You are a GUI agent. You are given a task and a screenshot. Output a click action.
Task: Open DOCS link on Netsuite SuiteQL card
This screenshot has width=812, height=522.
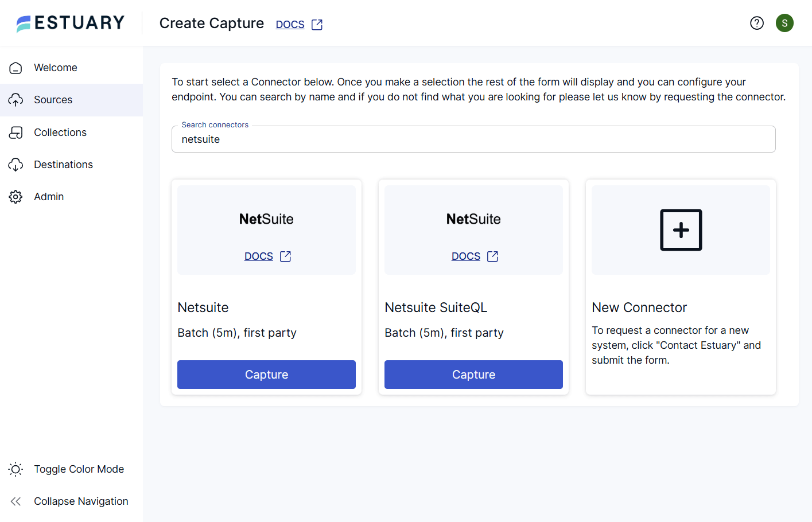[x=466, y=256]
